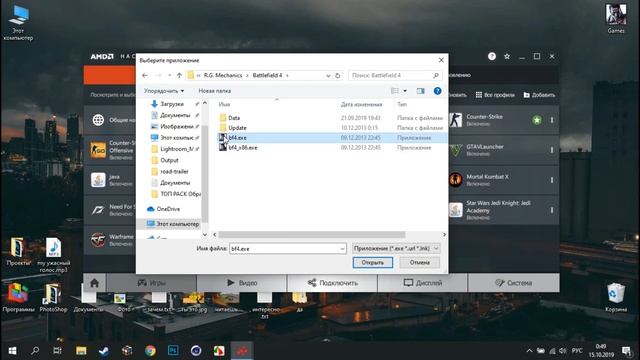Click navigation pane vertical scrollbar
Viewport: 640px width, 360px height.
coord(205,173)
